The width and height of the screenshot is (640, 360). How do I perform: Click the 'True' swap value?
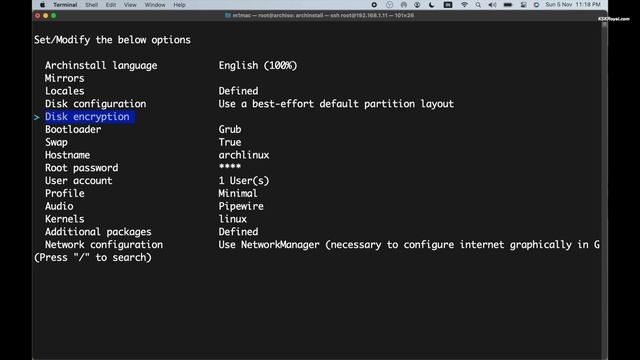(x=230, y=142)
